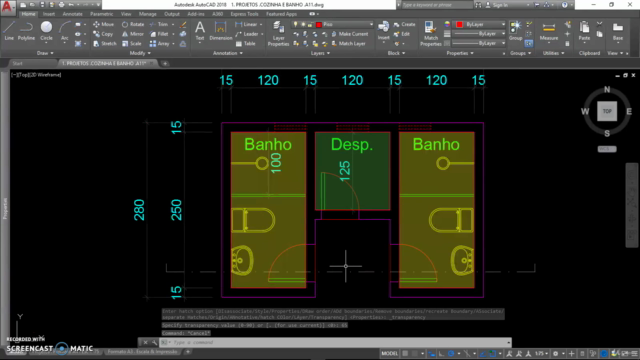Screen dimensions: 640x360
Task: Click Sign In button
Action: coord(496,5)
